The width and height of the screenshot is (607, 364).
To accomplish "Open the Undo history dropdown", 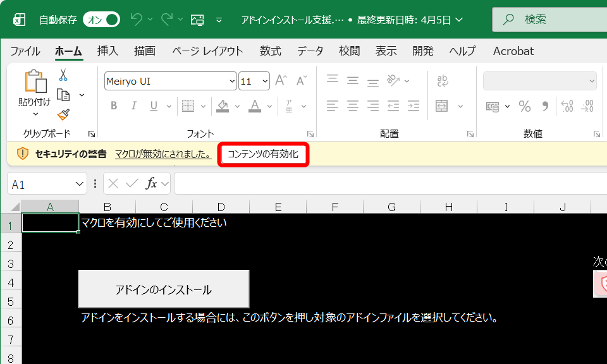I will pos(150,19).
